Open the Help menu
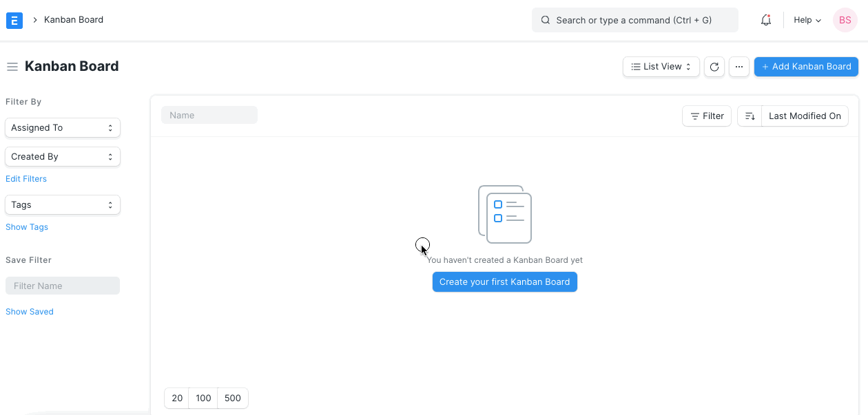The width and height of the screenshot is (868, 415). tap(805, 20)
